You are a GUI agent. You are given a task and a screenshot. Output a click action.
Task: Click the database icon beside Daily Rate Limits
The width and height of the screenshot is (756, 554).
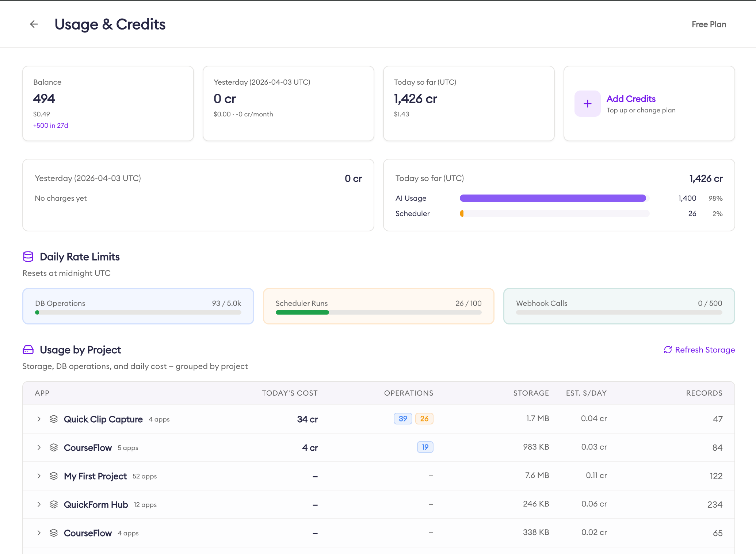point(28,257)
